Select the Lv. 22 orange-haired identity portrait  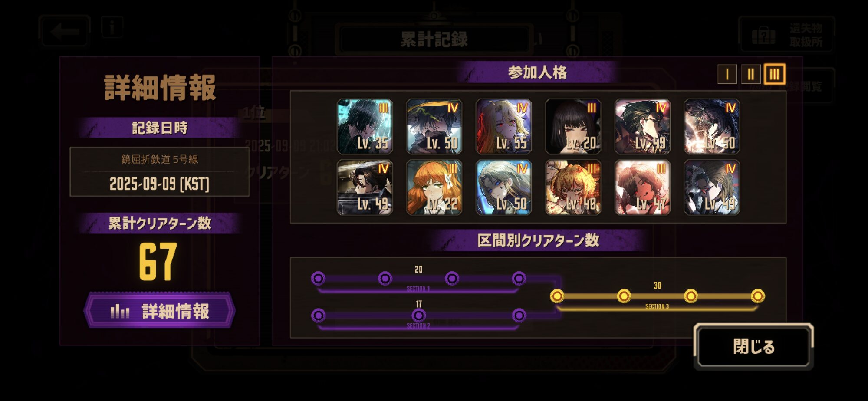pyautogui.click(x=434, y=187)
